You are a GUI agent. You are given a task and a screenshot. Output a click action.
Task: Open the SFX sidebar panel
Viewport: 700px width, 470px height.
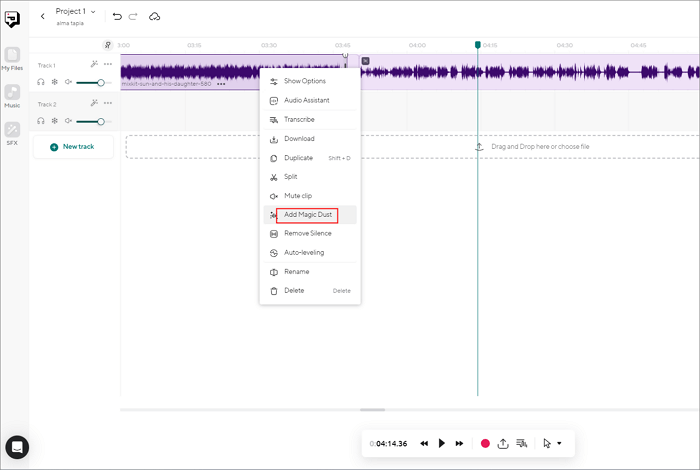coord(12,131)
